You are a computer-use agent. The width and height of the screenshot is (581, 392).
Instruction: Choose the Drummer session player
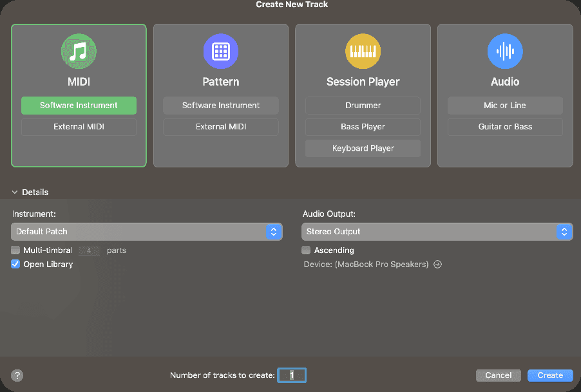[363, 106]
